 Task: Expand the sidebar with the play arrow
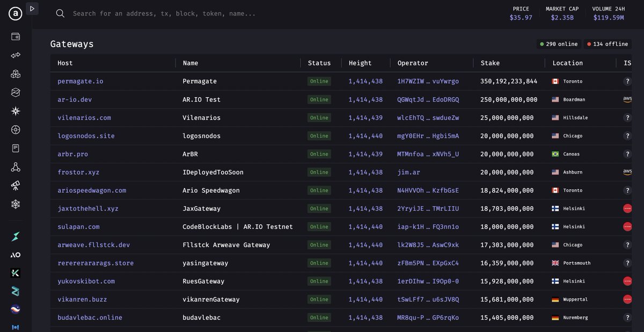(32, 9)
